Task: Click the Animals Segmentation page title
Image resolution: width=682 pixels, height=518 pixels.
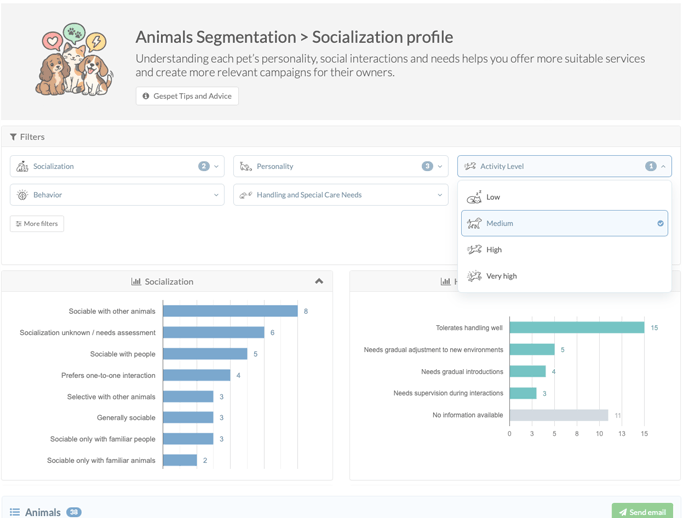Action: (294, 37)
